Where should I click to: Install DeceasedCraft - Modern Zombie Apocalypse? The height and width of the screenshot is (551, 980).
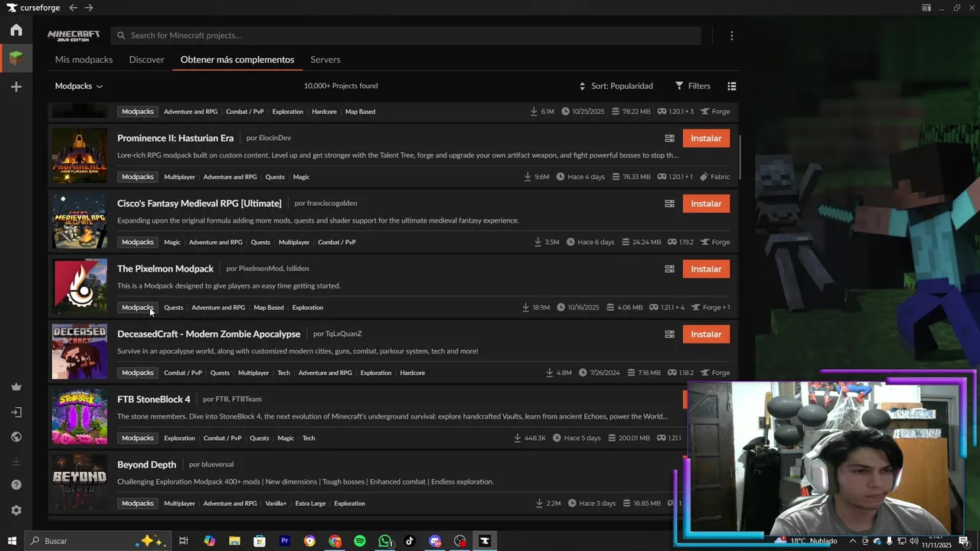[x=706, y=334]
